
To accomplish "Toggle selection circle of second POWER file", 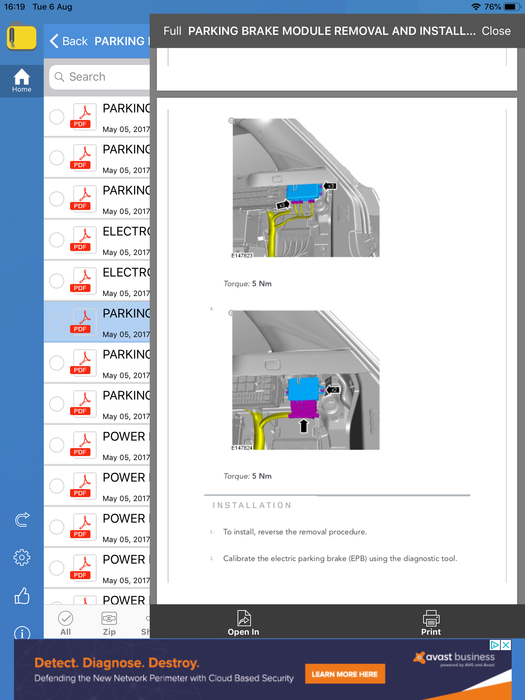I will pos(57,486).
